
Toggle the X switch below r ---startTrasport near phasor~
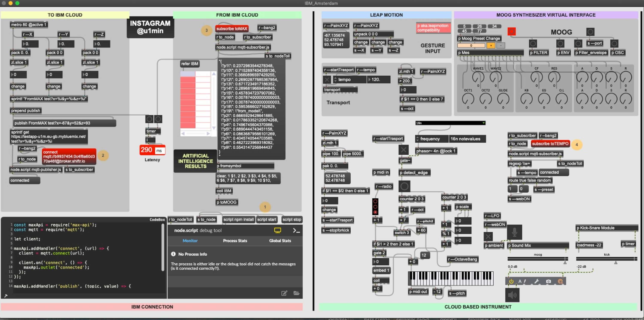click(x=404, y=150)
